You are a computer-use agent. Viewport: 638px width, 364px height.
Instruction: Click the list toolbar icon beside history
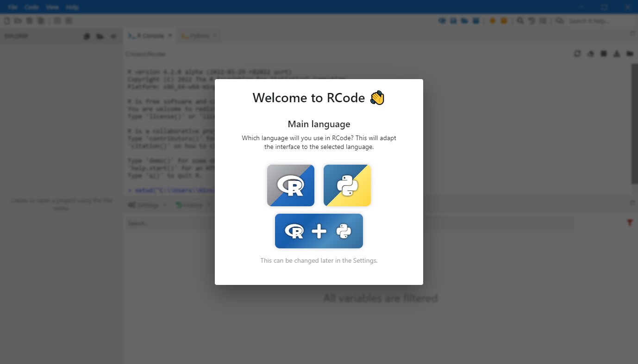click(x=543, y=21)
